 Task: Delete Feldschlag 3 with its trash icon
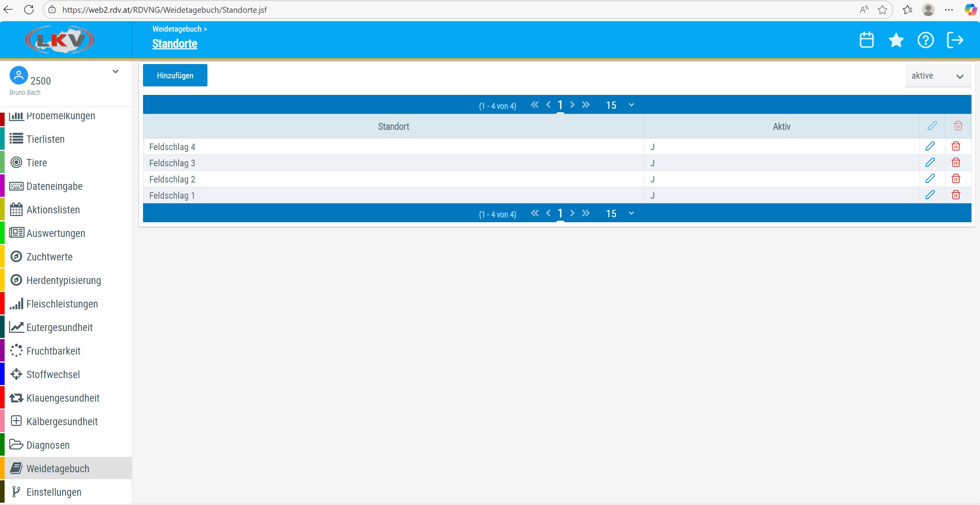[956, 162]
